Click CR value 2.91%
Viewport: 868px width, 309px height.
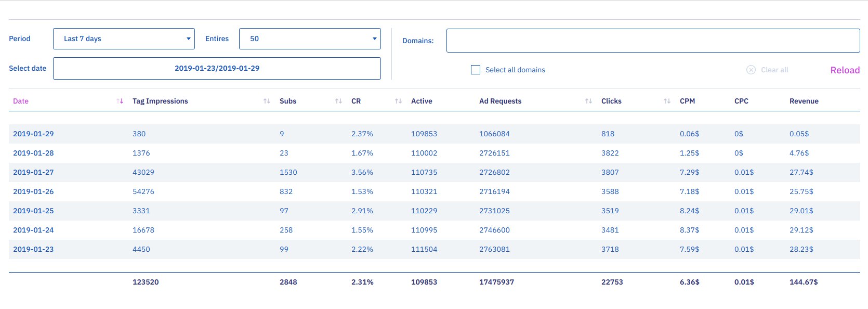pyautogui.click(x=362, y=211)
